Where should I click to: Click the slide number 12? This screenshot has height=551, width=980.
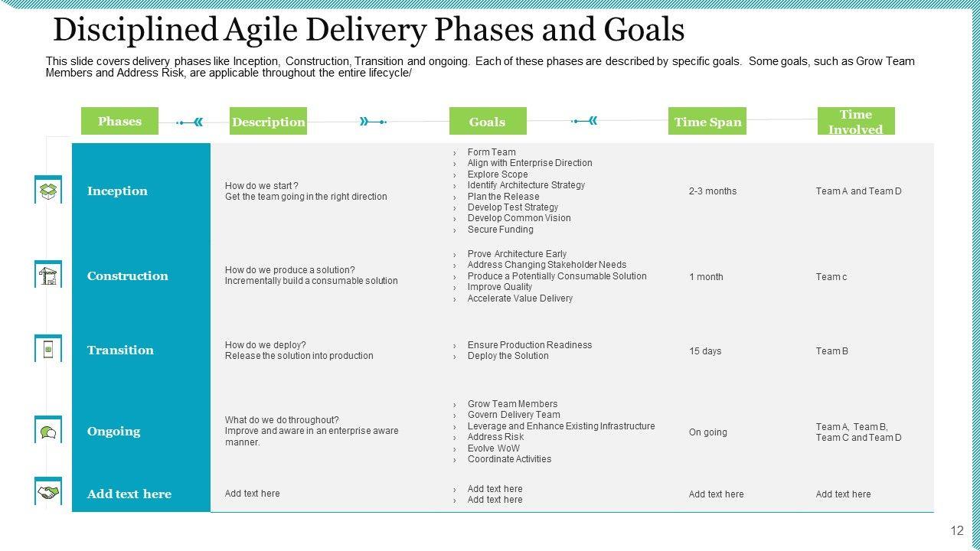957,531
